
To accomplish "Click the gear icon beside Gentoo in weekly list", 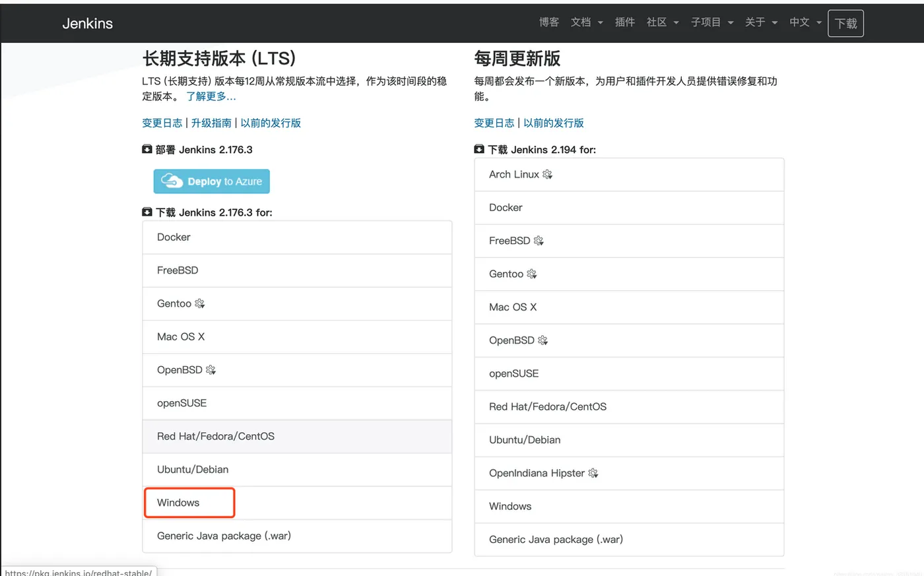I will pos(532,274).
